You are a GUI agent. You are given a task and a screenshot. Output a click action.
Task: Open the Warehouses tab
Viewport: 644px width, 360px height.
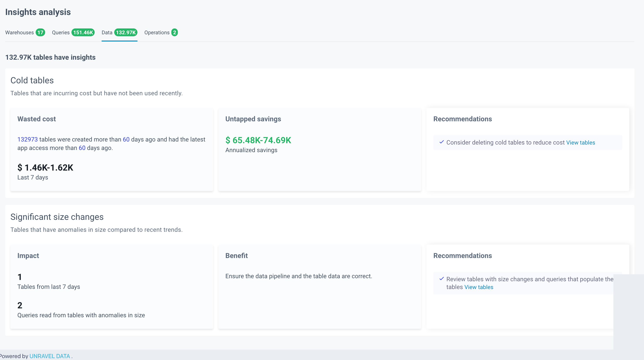[x=20, y=33]
